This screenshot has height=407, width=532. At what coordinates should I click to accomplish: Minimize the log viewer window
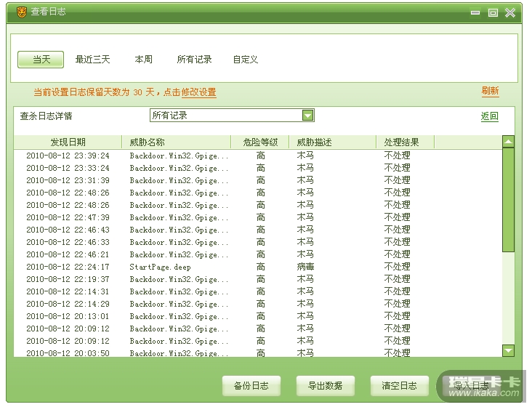475,12
